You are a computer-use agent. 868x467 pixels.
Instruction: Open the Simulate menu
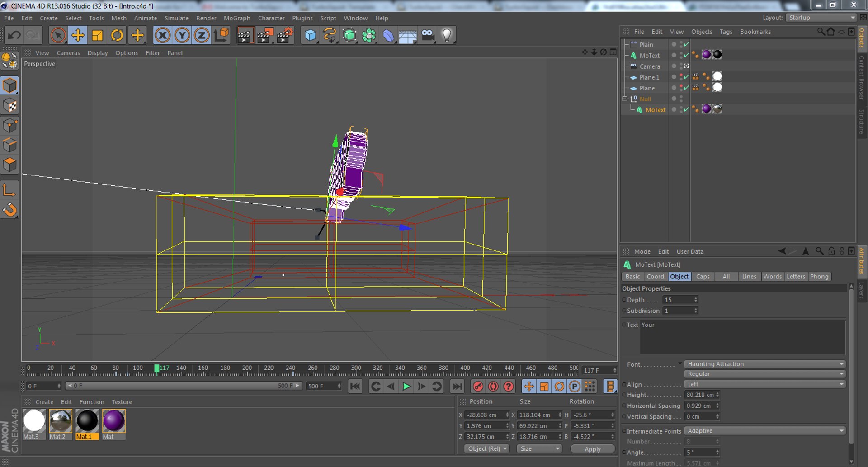click(176, 18)
